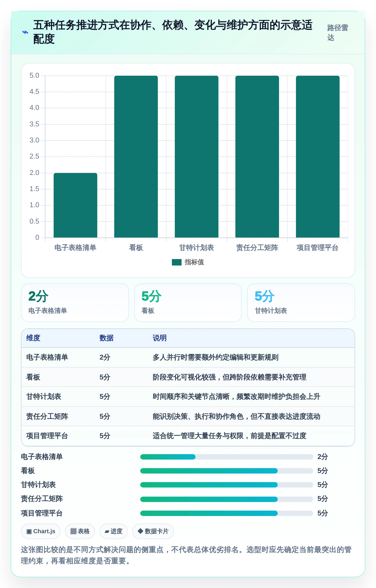376x588 pixels.
Task: Click the 甘特计划表 x-axis label
Action: pos(197,248)
